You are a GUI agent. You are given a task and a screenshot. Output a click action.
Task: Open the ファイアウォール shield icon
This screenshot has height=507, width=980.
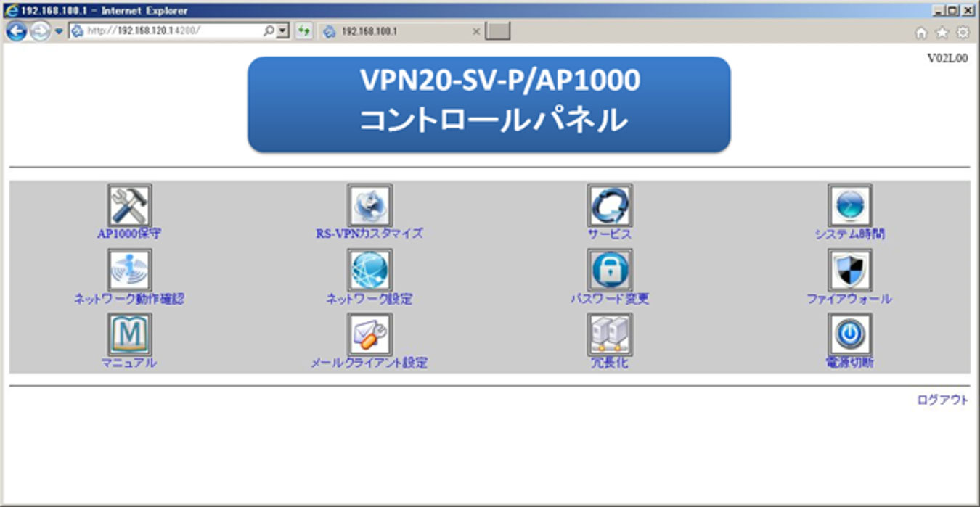850,271
